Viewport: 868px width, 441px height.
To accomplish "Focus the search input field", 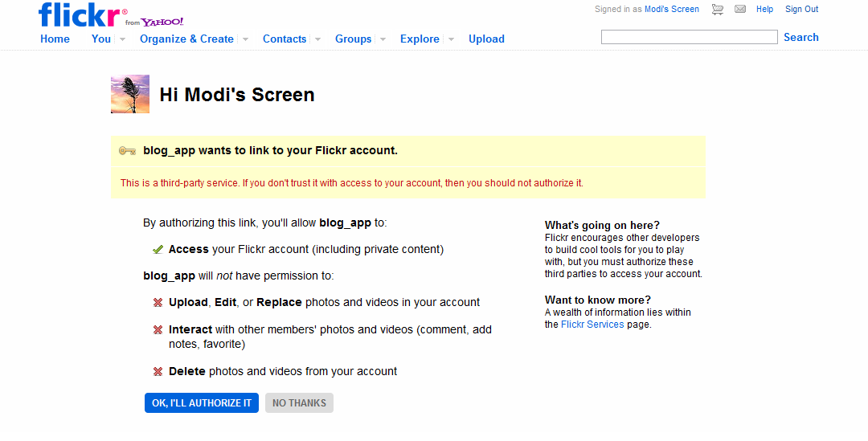I will [x=690, y=37].
